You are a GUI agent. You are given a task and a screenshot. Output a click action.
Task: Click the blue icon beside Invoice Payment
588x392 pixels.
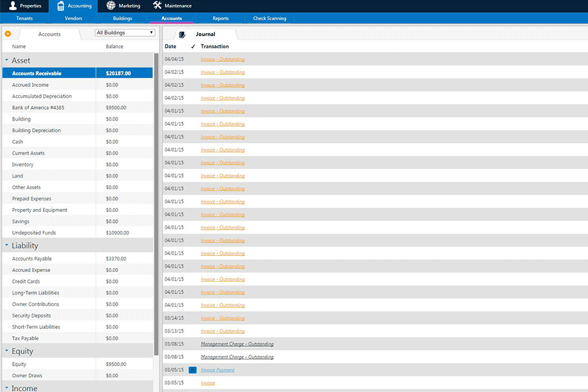(x=193, y=370)
